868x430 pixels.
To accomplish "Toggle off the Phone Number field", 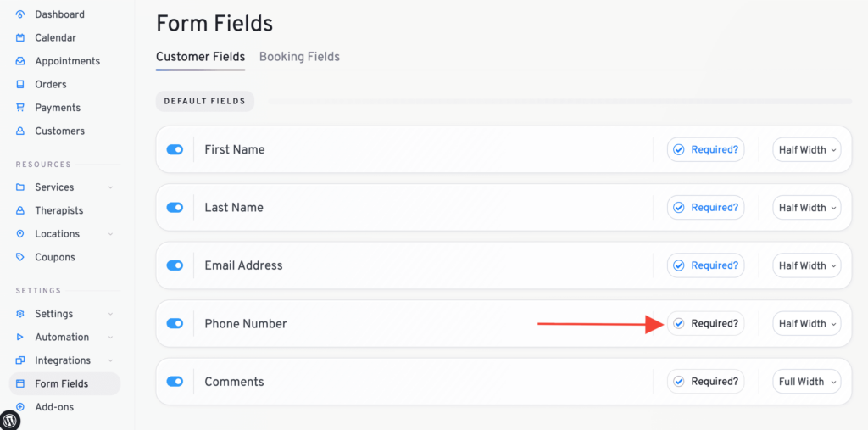I will click(175, 323).
